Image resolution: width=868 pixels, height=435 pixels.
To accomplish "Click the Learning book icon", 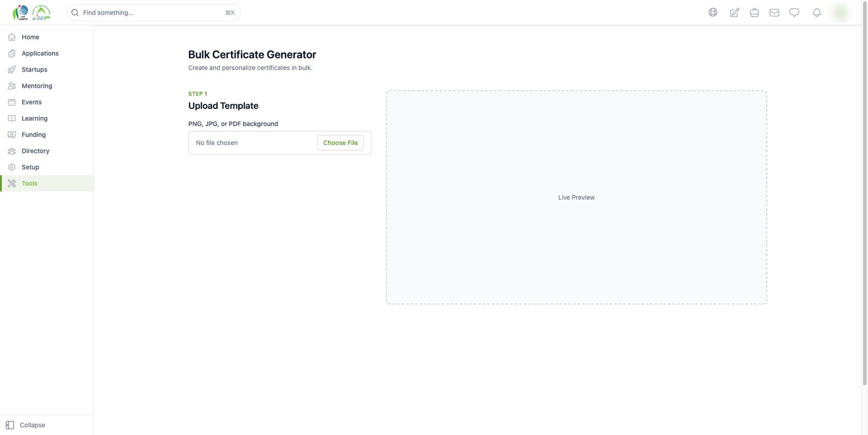I will coord(12,118).
